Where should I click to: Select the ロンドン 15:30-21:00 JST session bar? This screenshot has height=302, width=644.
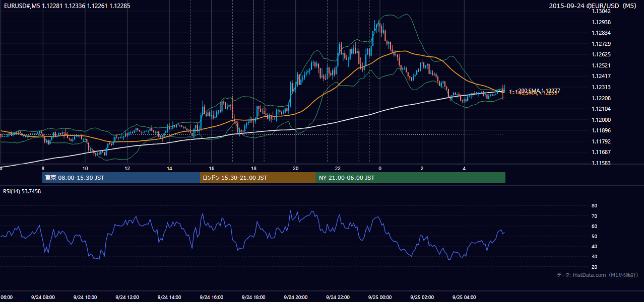point(258,178)
